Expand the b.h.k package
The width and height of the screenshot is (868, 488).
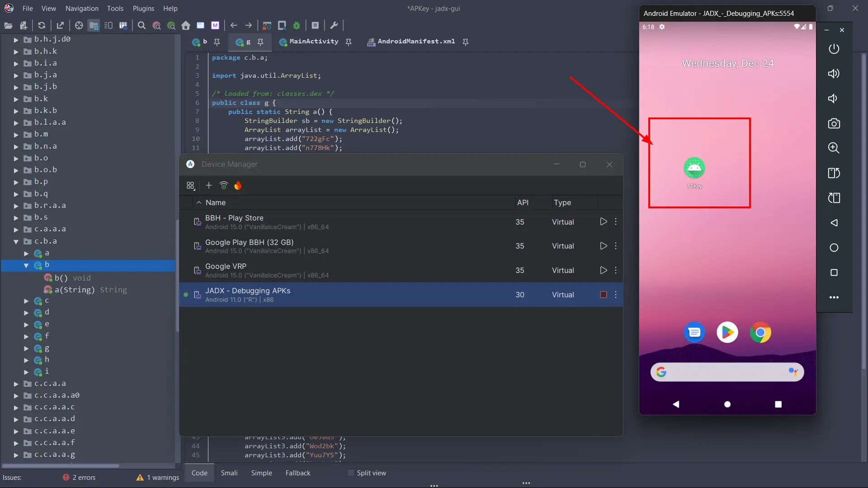click(x=16, y=52)
